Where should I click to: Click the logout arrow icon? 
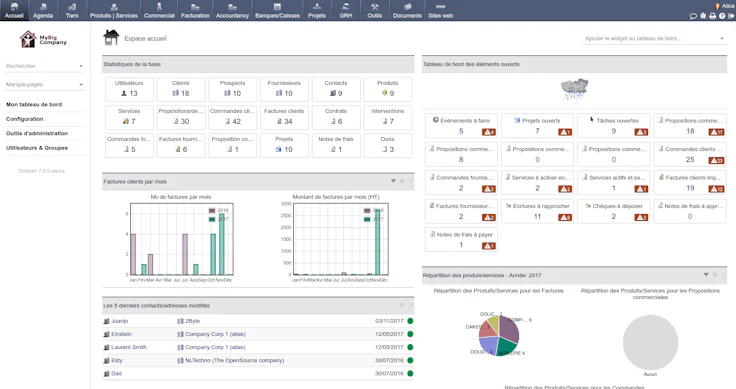coord(731,16)
